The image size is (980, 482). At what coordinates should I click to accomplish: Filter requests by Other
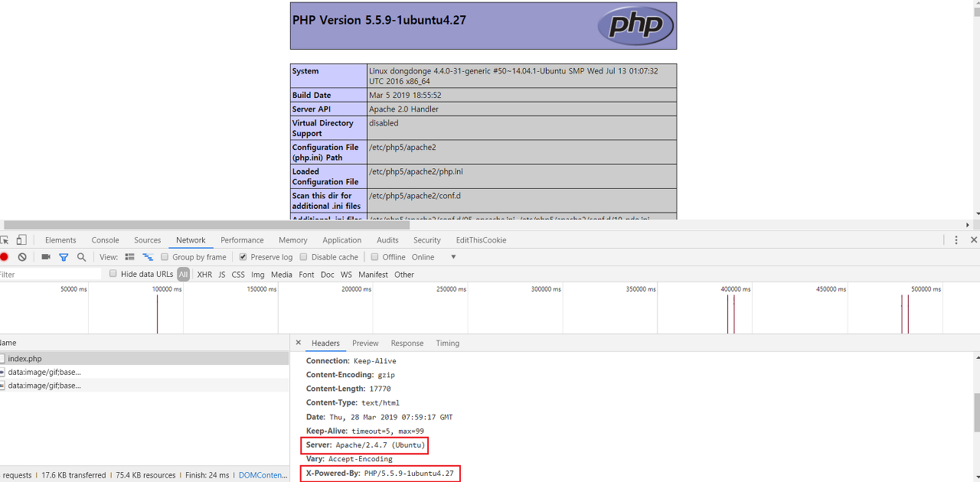click(404, 275)
